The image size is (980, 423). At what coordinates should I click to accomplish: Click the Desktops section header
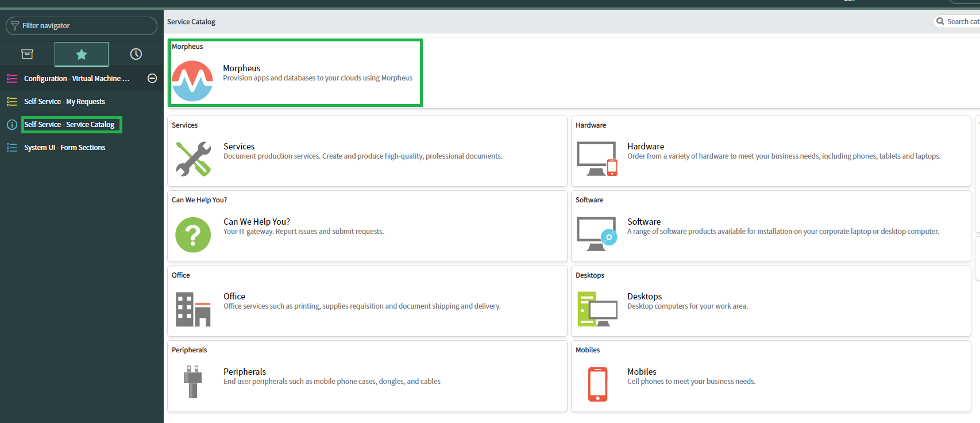pyautogui.click(x=590, y=275)
